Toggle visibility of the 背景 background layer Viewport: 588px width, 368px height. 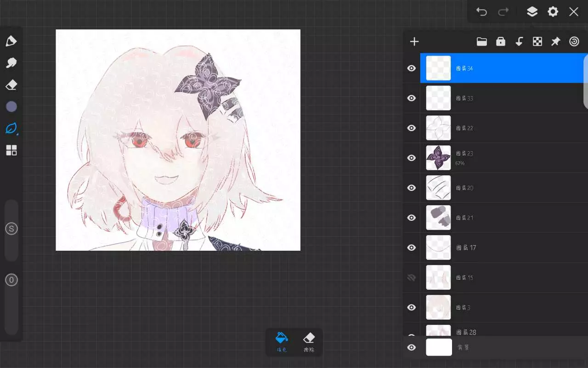tap(412, 347)
